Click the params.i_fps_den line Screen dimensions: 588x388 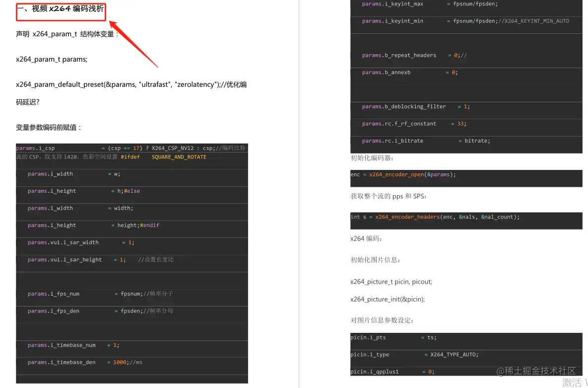(100, 311)
